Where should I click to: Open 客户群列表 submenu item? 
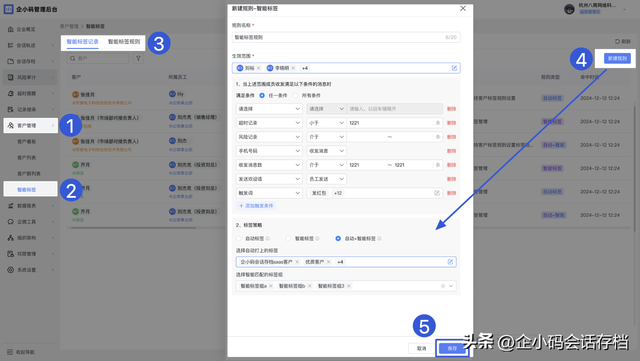29,174
